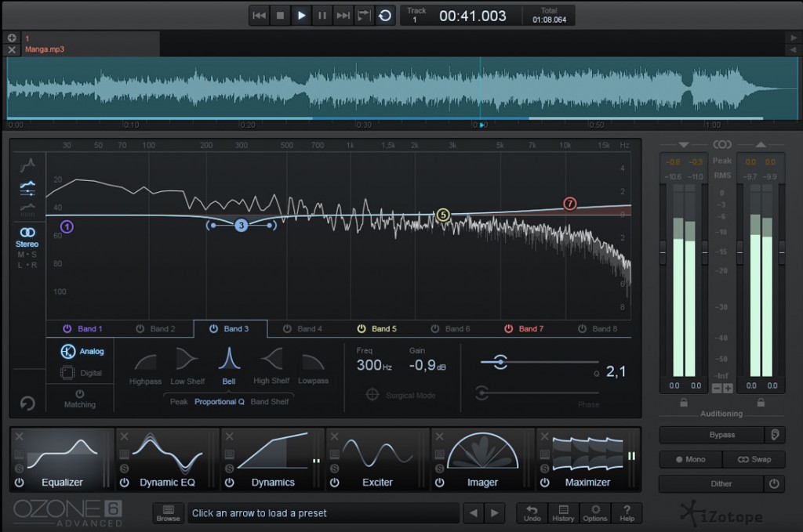The width and height of the screenshot is (803, 532).
Task: Toggle power for the Exciter module
Action: (334, 483)
